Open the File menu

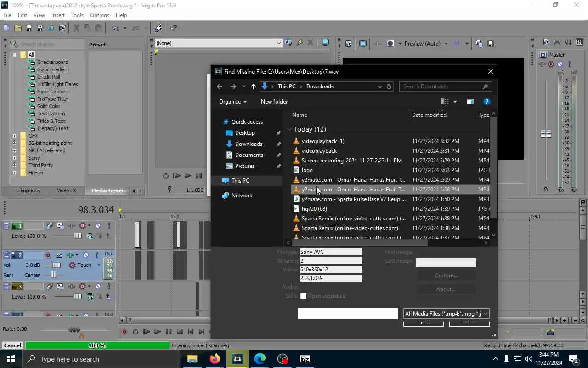coord(7,15)
